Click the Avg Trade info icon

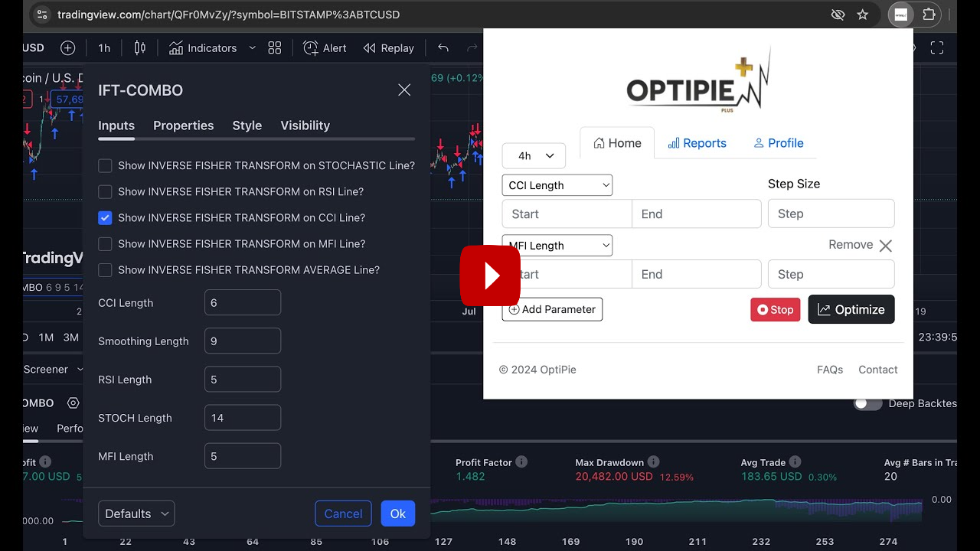(x=795, y=462)
